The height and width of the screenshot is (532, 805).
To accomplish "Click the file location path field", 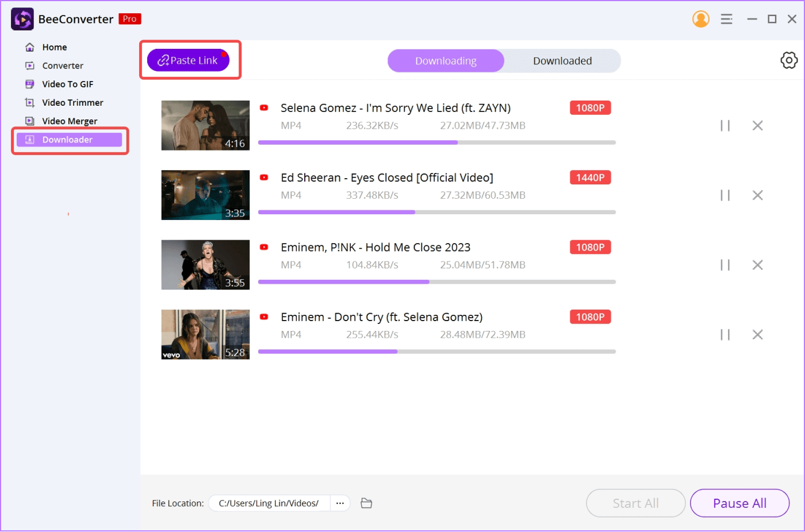I will (269, 503).
